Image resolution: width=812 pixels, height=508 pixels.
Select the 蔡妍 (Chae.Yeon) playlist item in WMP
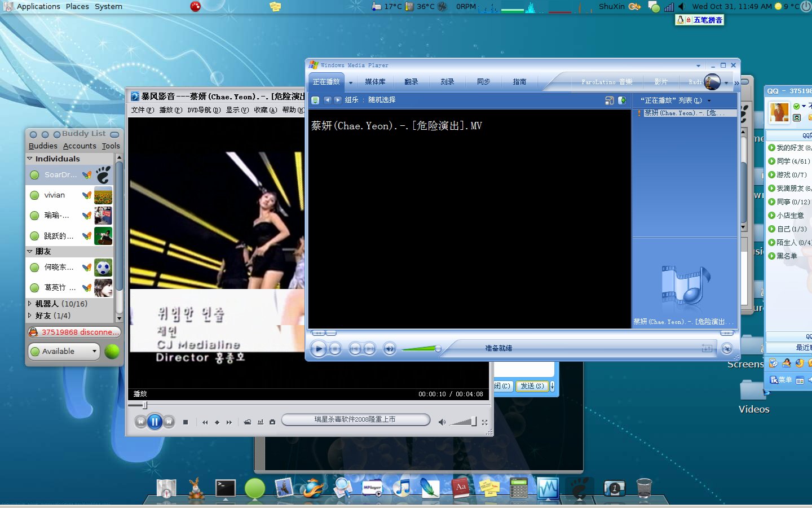(x=687, y=113)
